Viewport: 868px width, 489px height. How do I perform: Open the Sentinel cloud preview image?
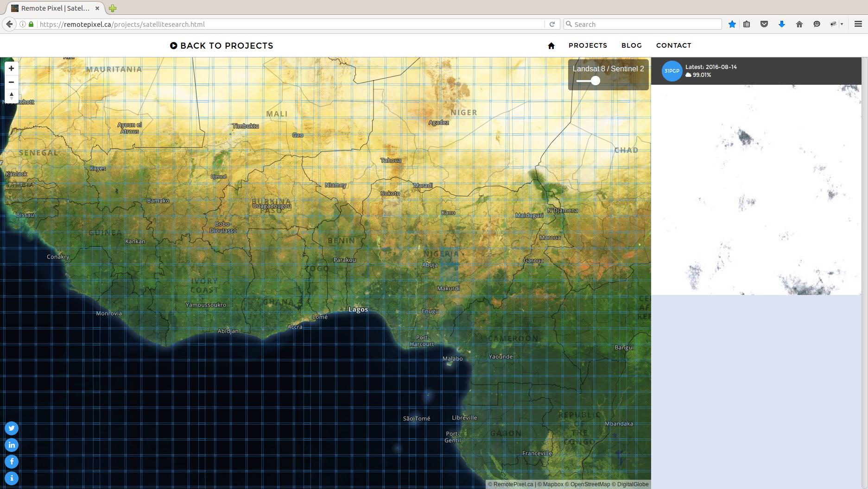756,190
